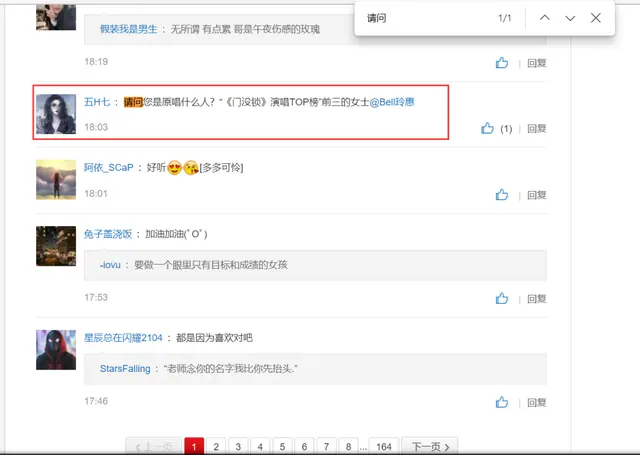Jump to previous search match arrow
Screen dimensions: 640x455
pyautogui.click(x=544, y=18)
